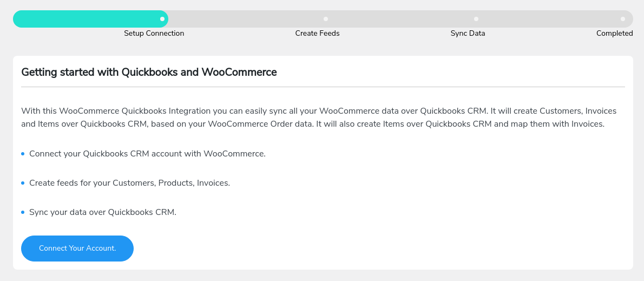Click the text Connect your Quickbooks CRM account
This screenshot has height=281, width=644.
[x=147, y=154]
